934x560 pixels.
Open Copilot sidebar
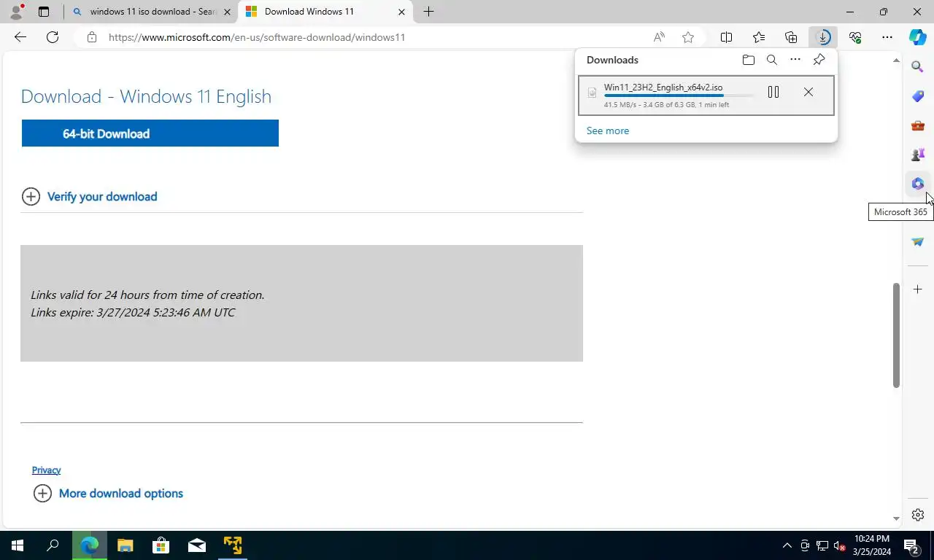pyautogui.click(x=918, y=37)
